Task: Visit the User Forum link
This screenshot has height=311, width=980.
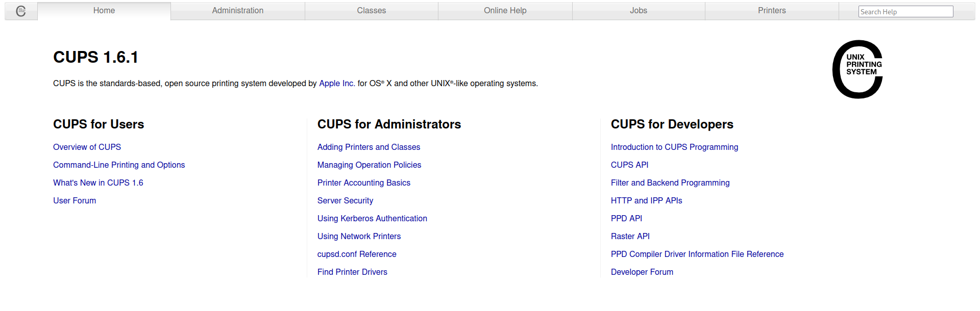Action: (75, 201)
